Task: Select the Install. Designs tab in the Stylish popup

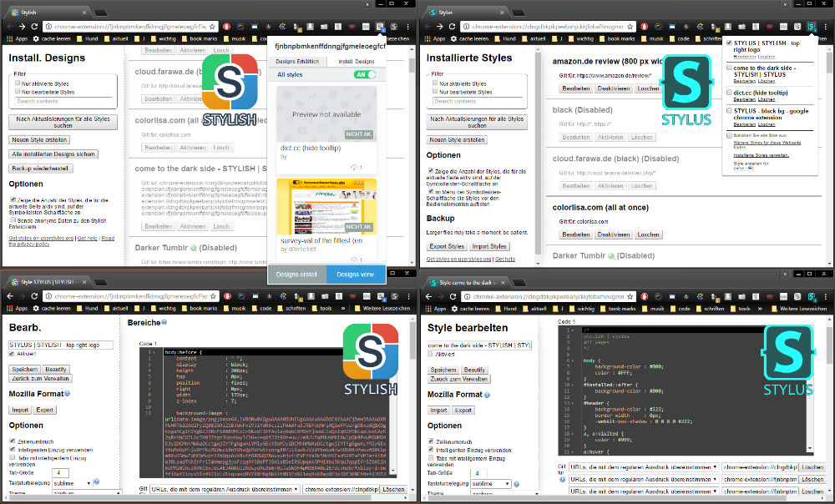Action: pyautogui.click(x=356, y=62)
